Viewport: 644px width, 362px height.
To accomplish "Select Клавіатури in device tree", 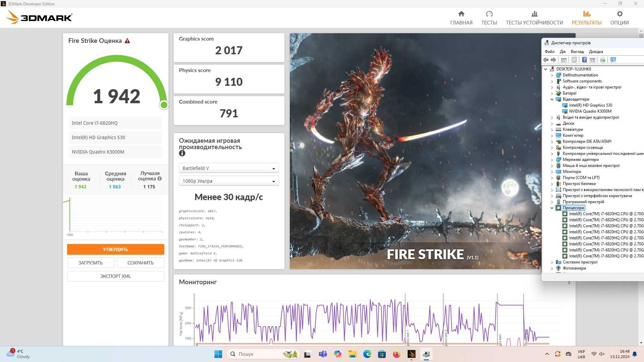I will click(x=573, y=129).
